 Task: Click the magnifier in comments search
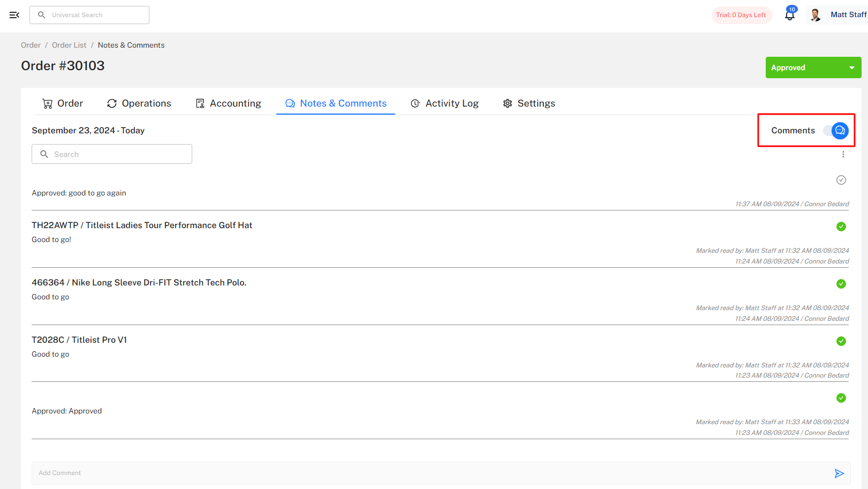point(44,154)
